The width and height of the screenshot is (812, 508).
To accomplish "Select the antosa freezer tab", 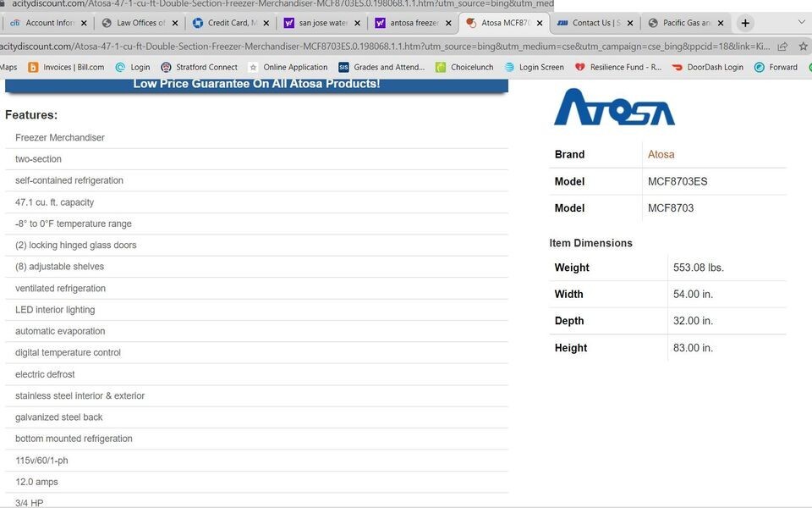I will click(x=414, y=23).
